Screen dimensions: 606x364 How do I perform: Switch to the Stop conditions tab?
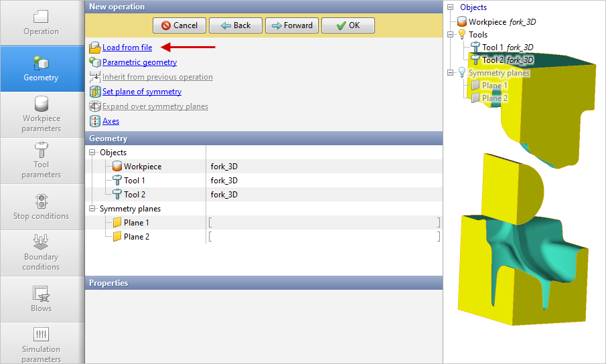[x=42, y=207]
